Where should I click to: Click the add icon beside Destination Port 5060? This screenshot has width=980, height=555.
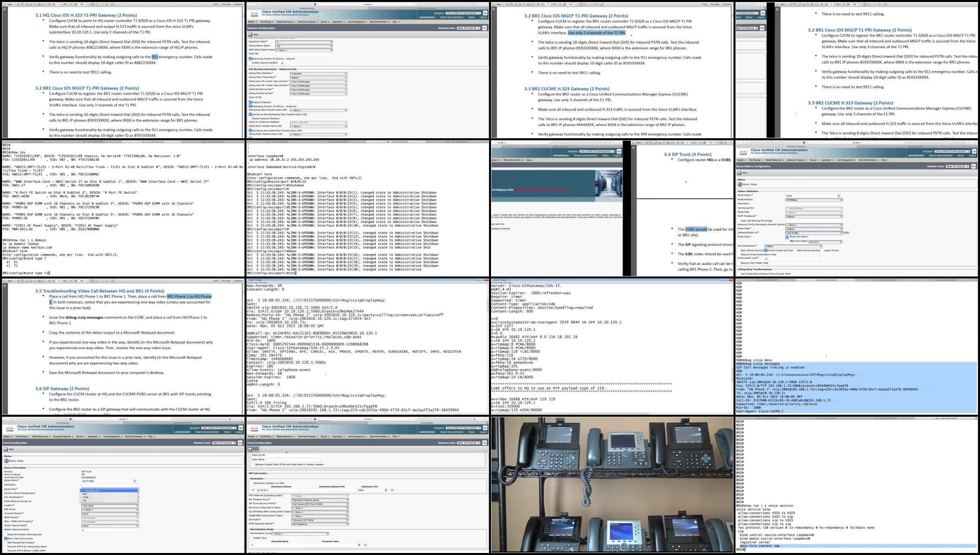[386, 490]
